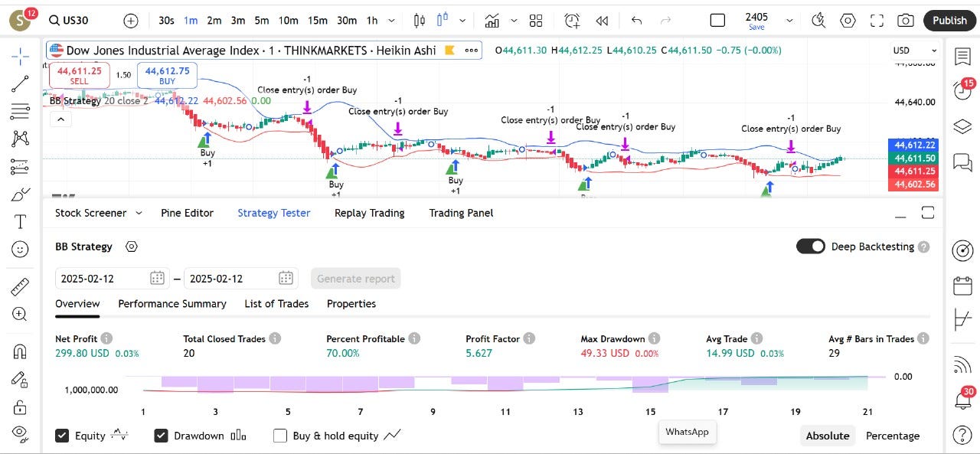Select the Percentage display mode
This screenshot has height=454, width=980.
[893, 436]
